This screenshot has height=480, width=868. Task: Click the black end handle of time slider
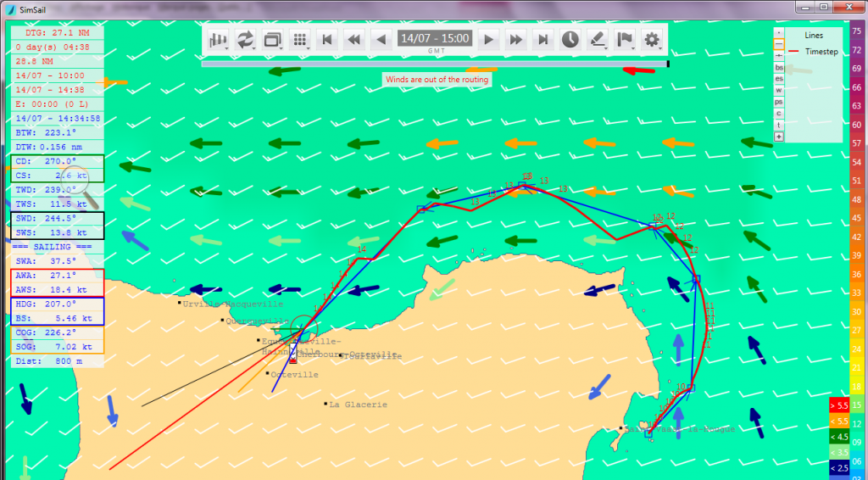(x=668, y=64)
